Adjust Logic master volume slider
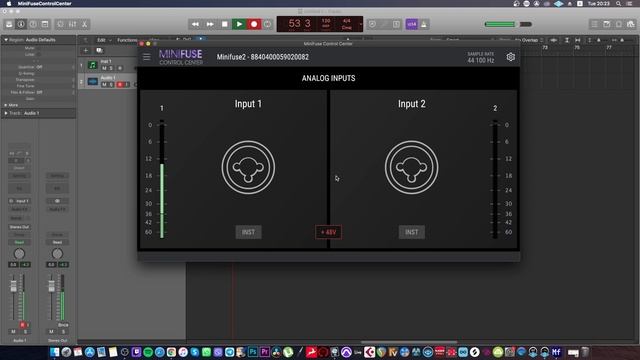The width and height of the screenshot is (640, 360). 508,24
